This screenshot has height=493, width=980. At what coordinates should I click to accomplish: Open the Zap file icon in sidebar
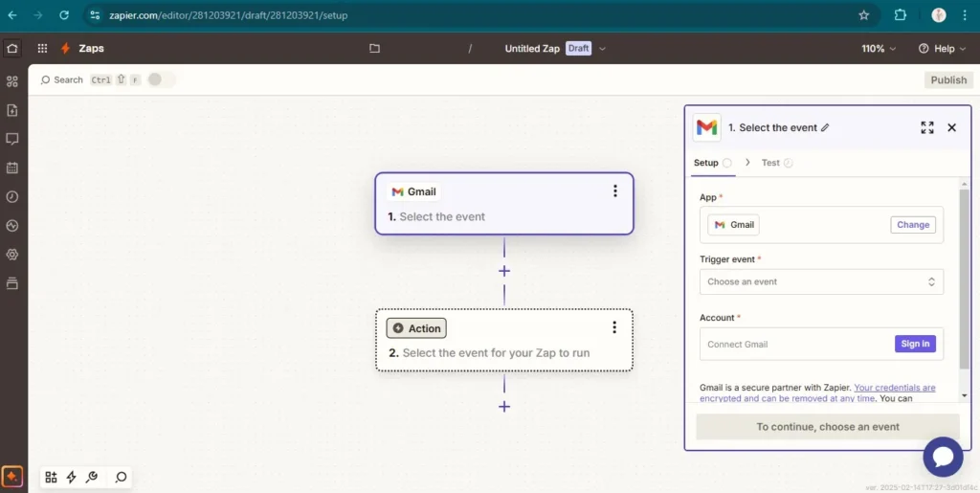(x=11, y=110)
